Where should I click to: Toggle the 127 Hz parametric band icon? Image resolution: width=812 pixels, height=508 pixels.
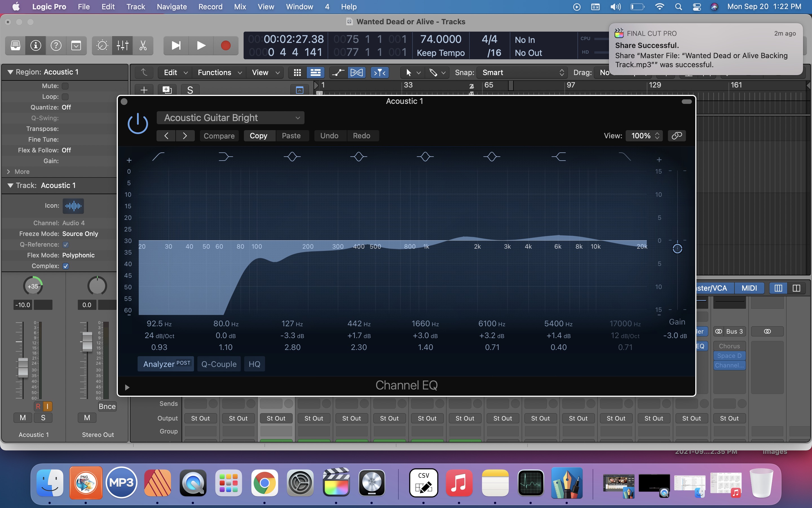[x=292, y=157]
